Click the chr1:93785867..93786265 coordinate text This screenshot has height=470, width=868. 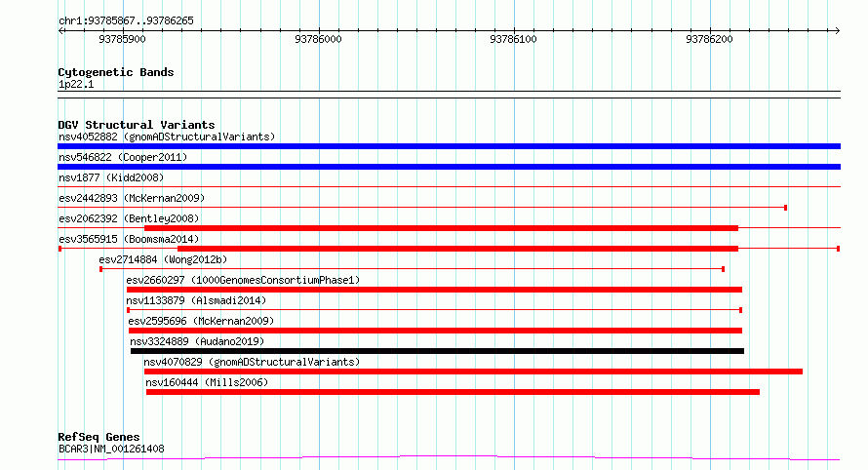click(126, 20)
